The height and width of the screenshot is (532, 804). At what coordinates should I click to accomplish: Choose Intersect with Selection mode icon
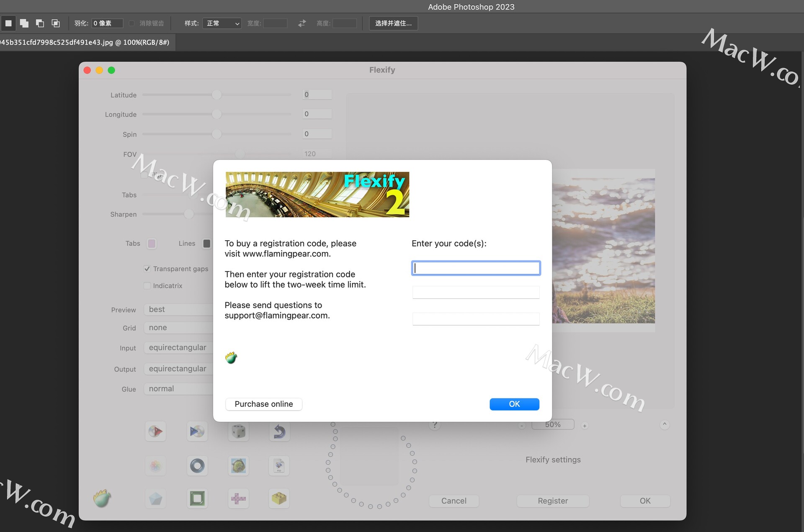click(56, 23)
